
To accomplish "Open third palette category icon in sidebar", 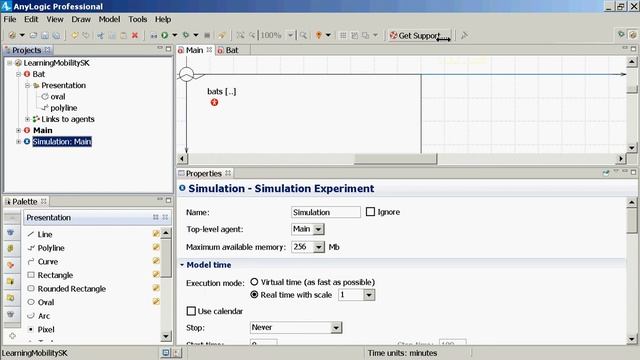I will click(11, 265).
